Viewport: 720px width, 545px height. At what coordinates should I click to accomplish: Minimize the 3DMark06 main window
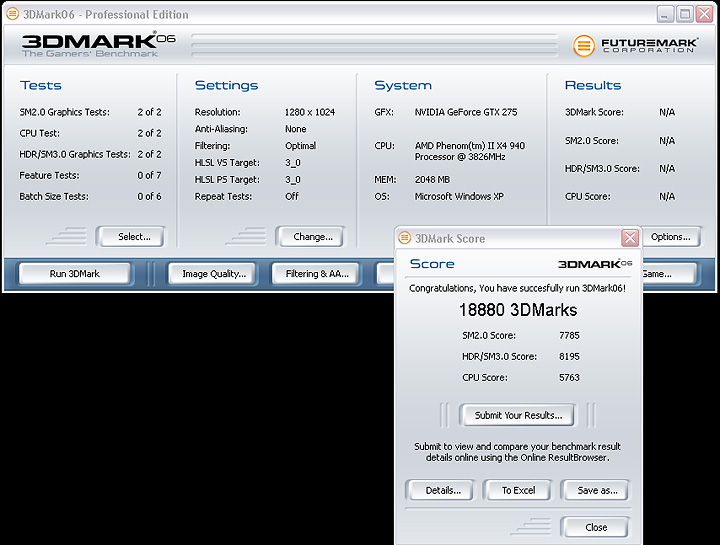[665, 14]
